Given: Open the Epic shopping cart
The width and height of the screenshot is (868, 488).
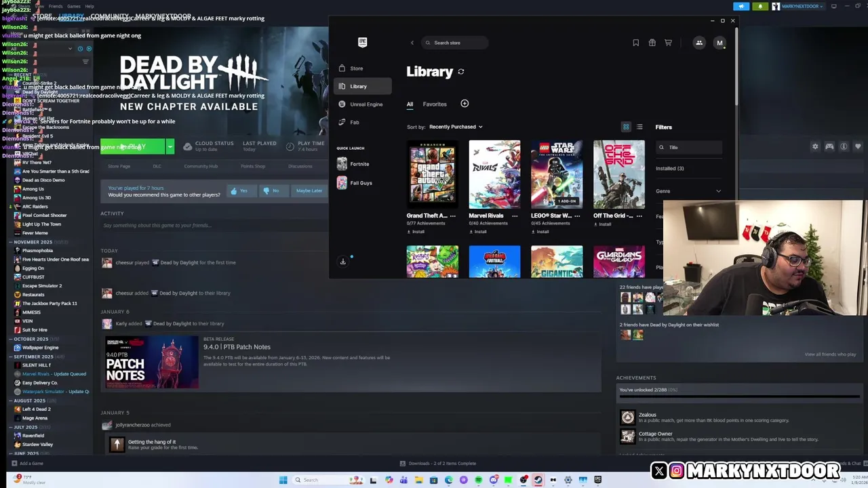Looking at the screenshot, I should tap(668, 43).
